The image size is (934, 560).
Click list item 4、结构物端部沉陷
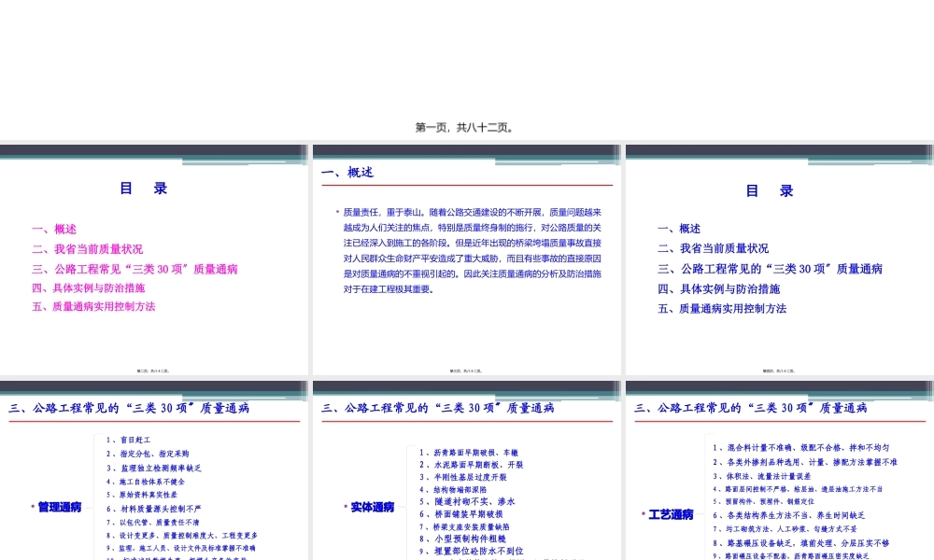pyautogui.click(x=453, y=490)
